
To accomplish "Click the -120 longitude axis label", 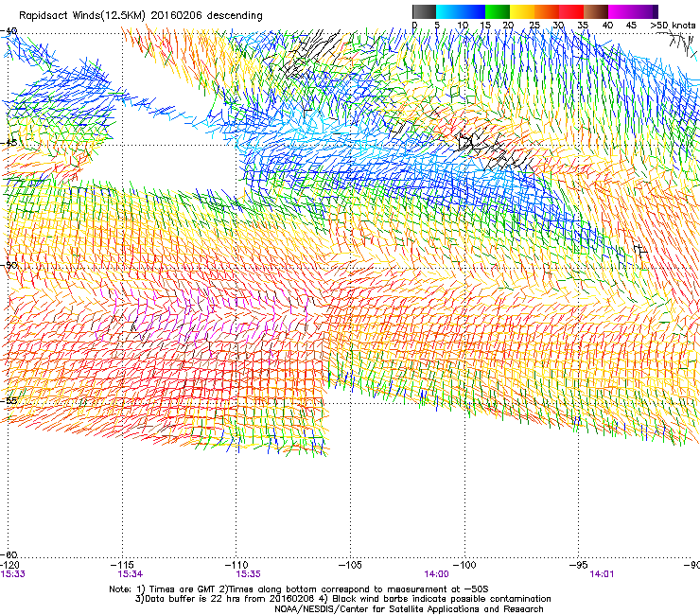I will (9, 566).
